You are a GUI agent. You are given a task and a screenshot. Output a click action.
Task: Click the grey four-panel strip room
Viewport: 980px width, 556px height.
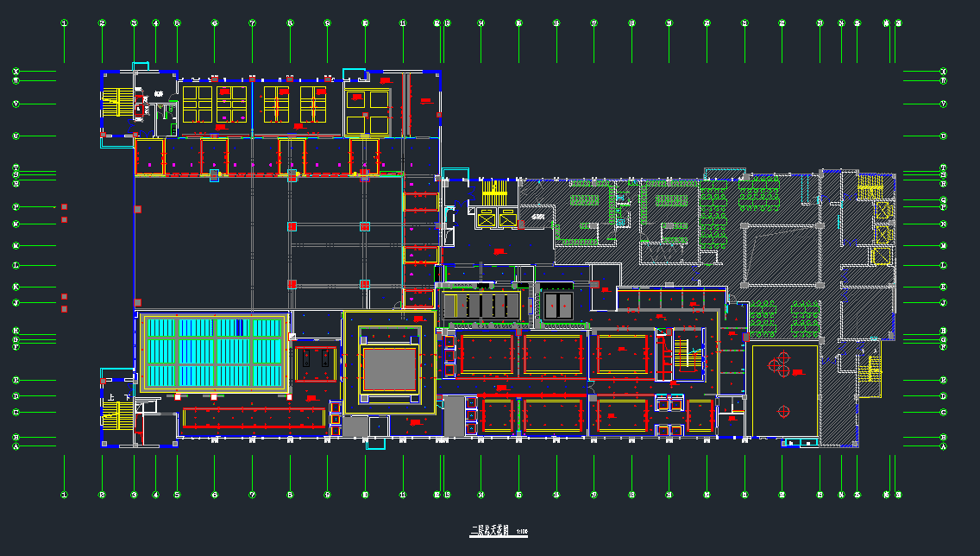pyautogui.click(x=481, y=306)
